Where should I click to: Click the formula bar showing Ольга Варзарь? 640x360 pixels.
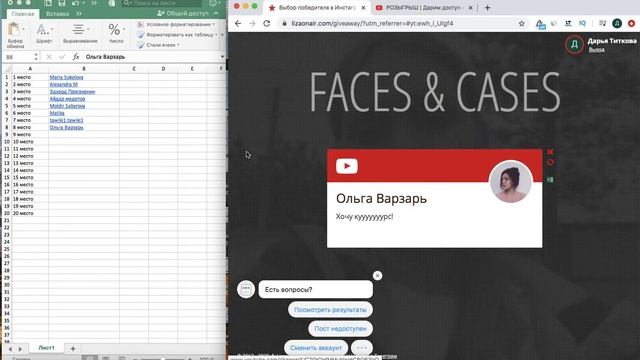[x=151, y=57]
